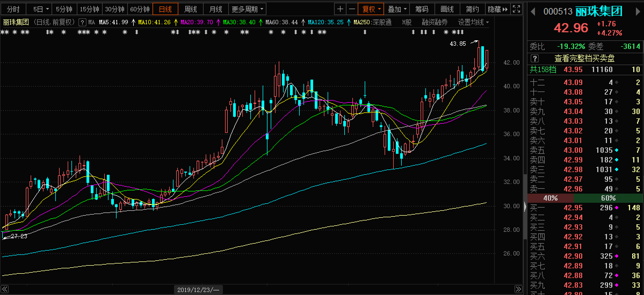Jump chart to latest data arrow
644x295 pixels.
(518, 289)
